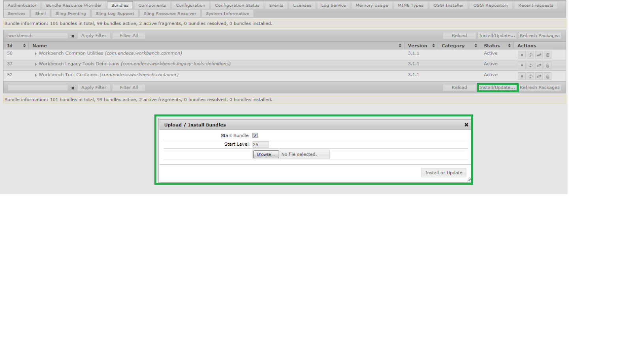The height and width of the screenshot is (364, 632).
Task: Click the Install or Update button
Action: tap(443, 173)
